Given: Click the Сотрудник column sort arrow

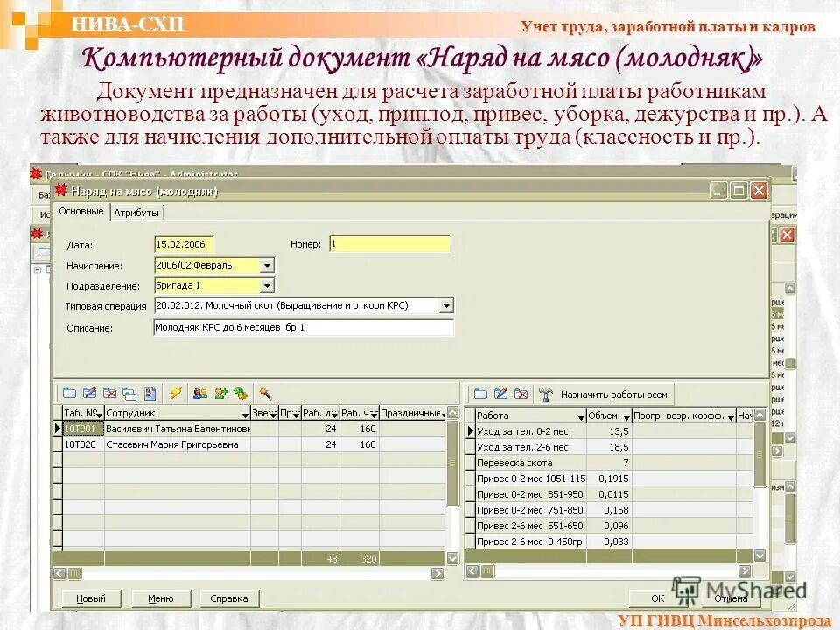Looking at the screenshot, I should tap(246, 414).
